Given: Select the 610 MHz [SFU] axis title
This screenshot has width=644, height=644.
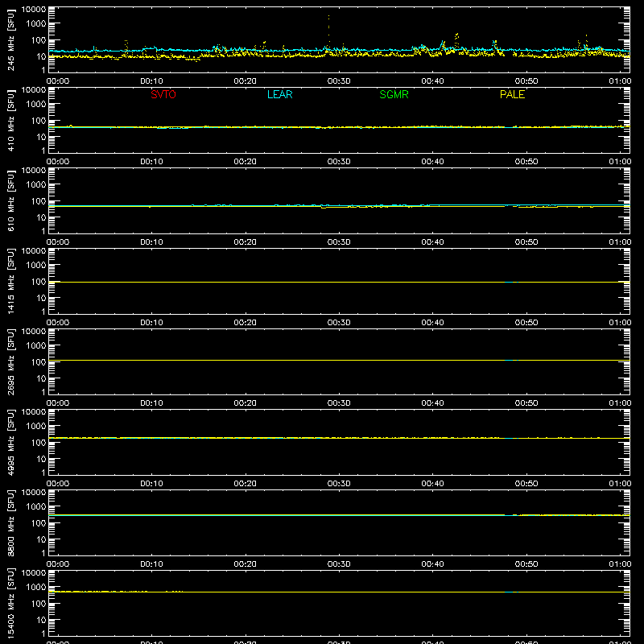Looking at the screenshot, I should pyautogui.click(x=10, y=201).
